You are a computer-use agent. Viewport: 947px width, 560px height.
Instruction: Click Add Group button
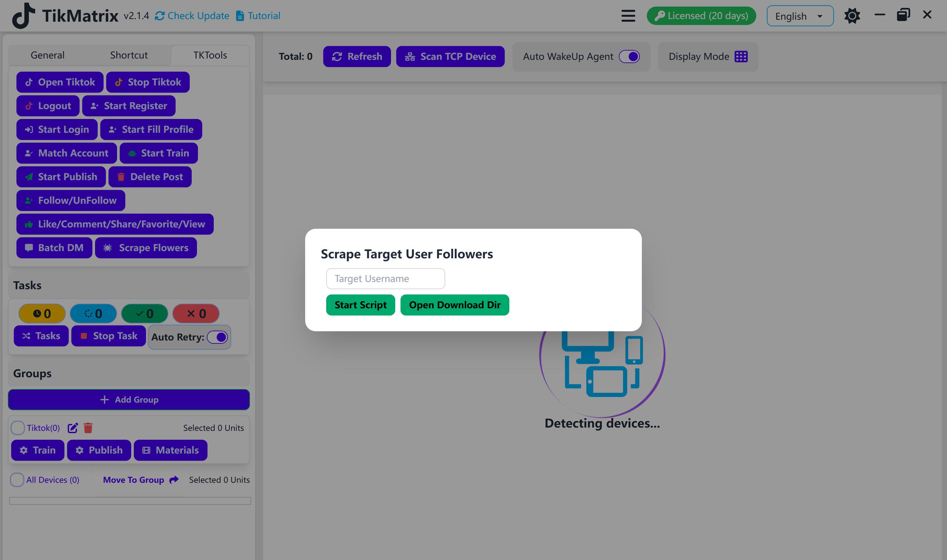(x=129, y=400)
